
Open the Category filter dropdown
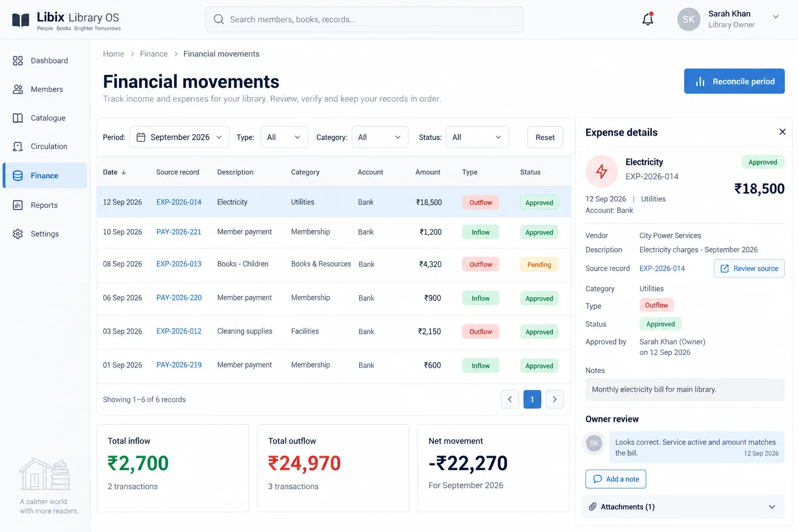pyautogui.click(x=380, y=137)
